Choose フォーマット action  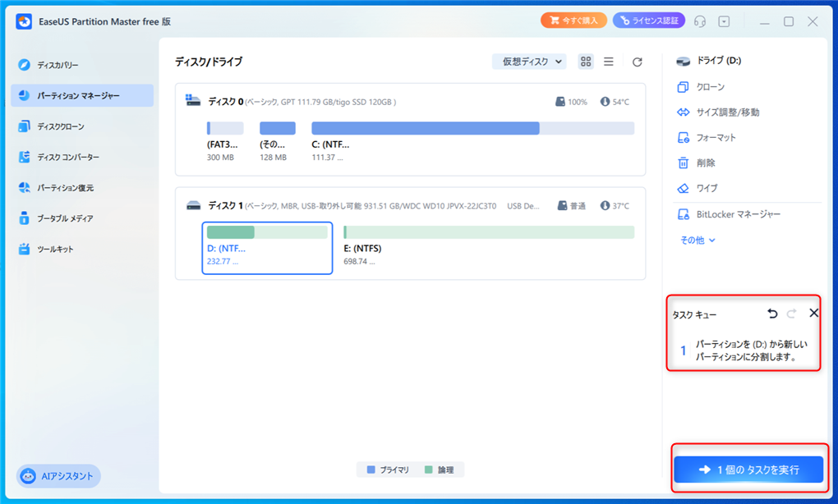point(707,137)
